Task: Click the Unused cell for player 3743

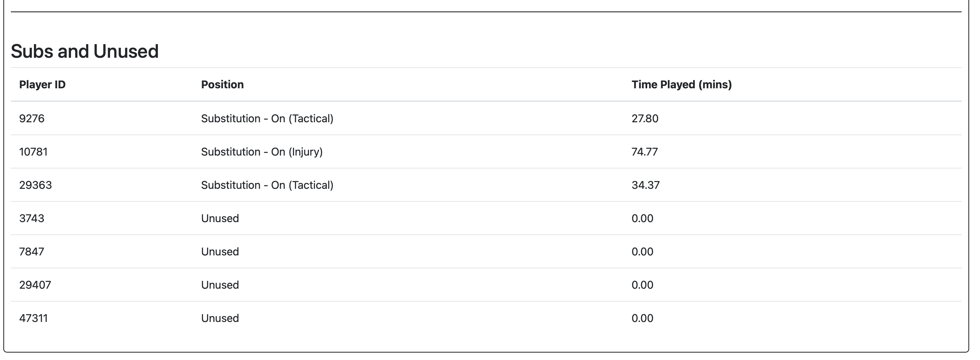Action: tap(220, 218)
